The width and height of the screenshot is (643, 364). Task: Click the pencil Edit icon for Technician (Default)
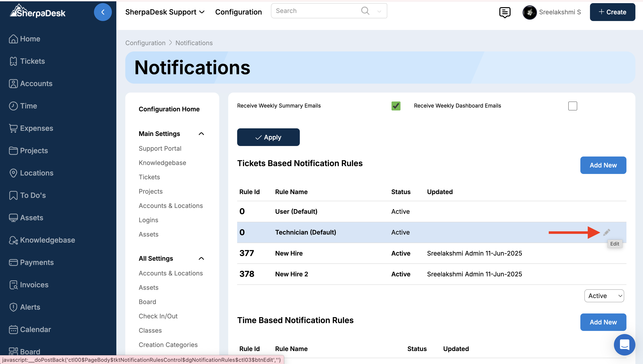pyautogui.click(x=607, y=232)
